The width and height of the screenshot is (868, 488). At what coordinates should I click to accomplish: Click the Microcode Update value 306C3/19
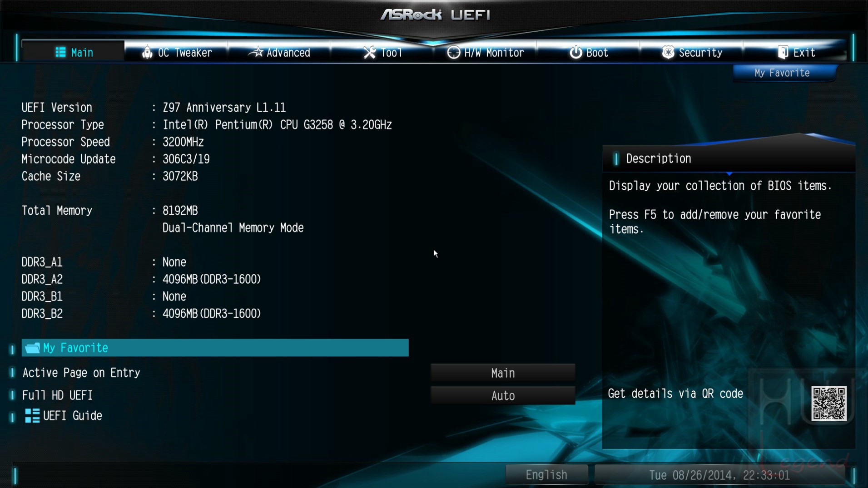click(186, 159)
